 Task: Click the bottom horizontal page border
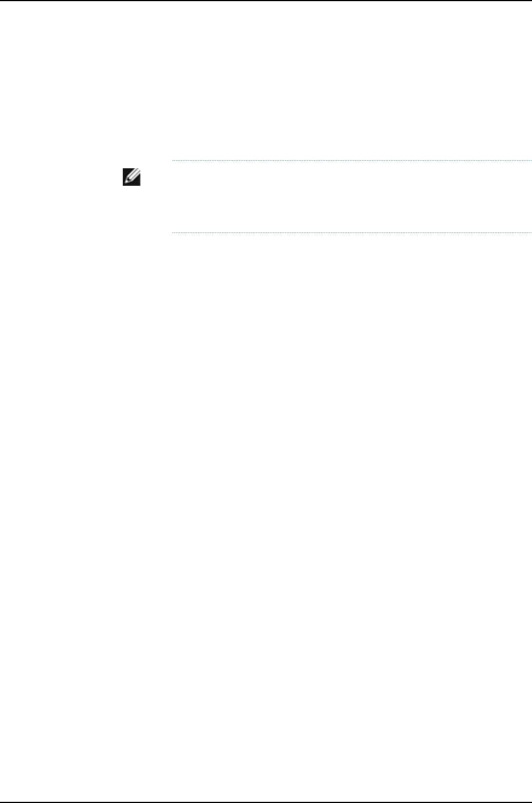(x=266, y=802)
